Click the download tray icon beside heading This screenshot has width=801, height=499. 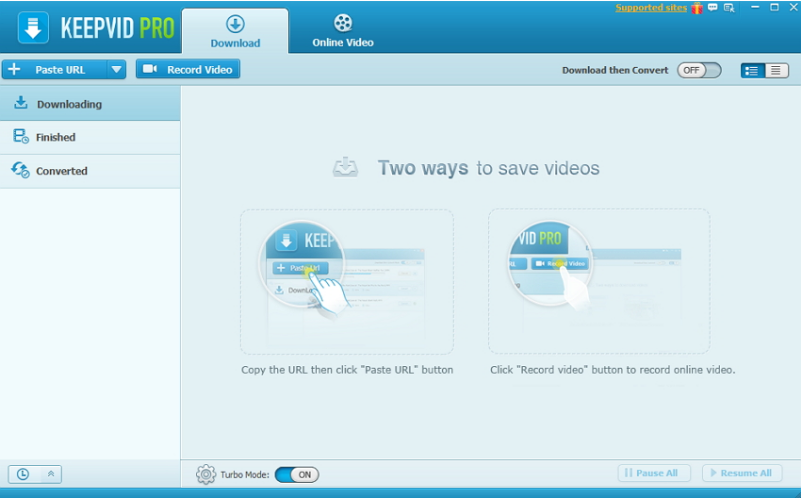tap(345, 167)
